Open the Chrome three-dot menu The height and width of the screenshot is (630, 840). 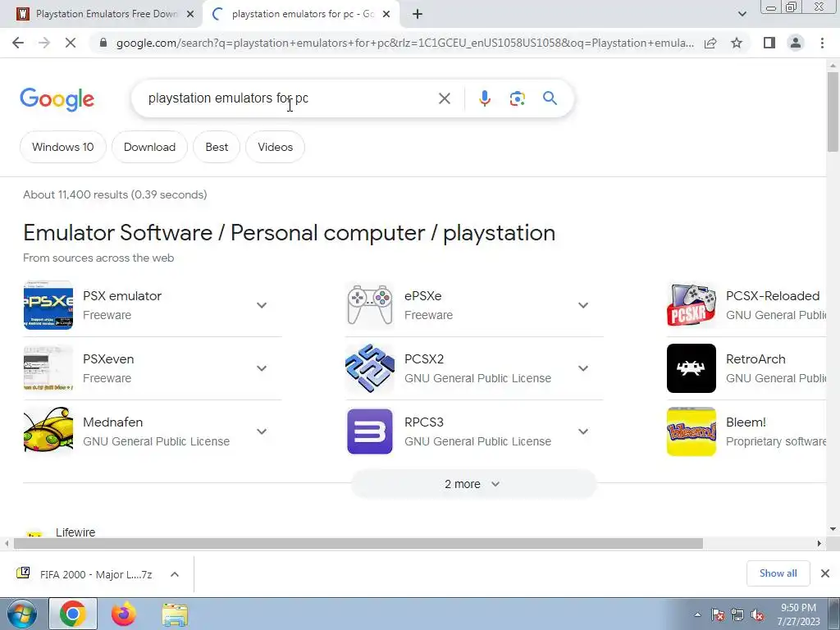click(822, 43)
